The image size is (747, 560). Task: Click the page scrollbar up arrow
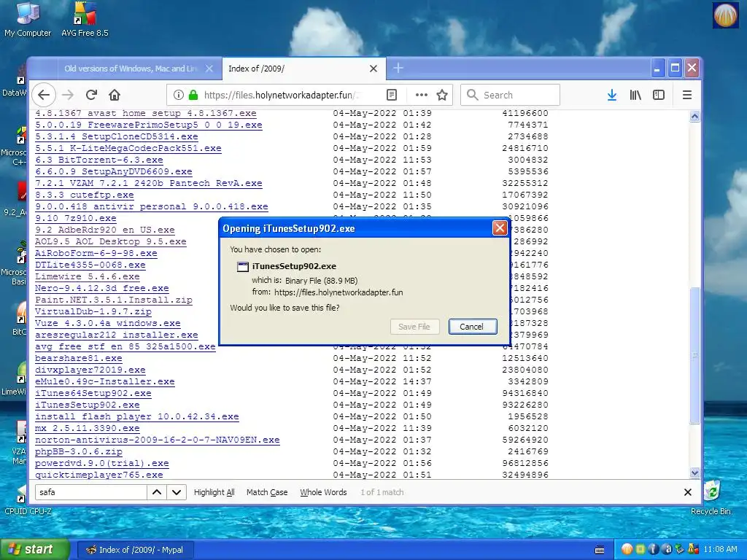[694, 116]
